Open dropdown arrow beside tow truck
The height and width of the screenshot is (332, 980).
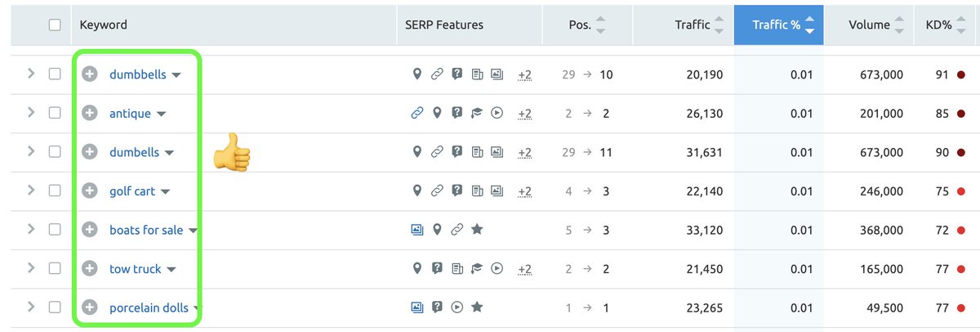[171, 270]
